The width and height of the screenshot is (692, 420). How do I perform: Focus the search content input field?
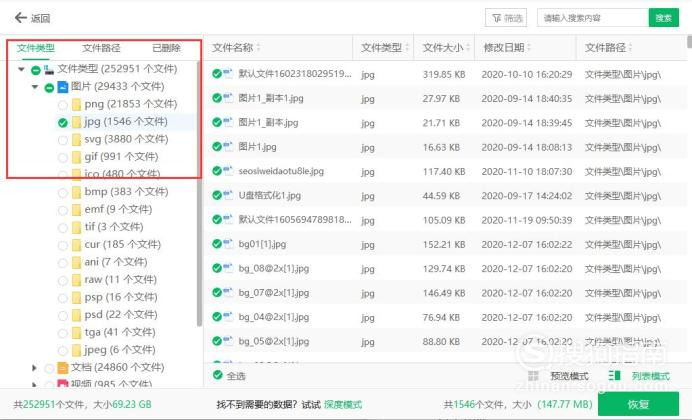[x=591, y=18]
